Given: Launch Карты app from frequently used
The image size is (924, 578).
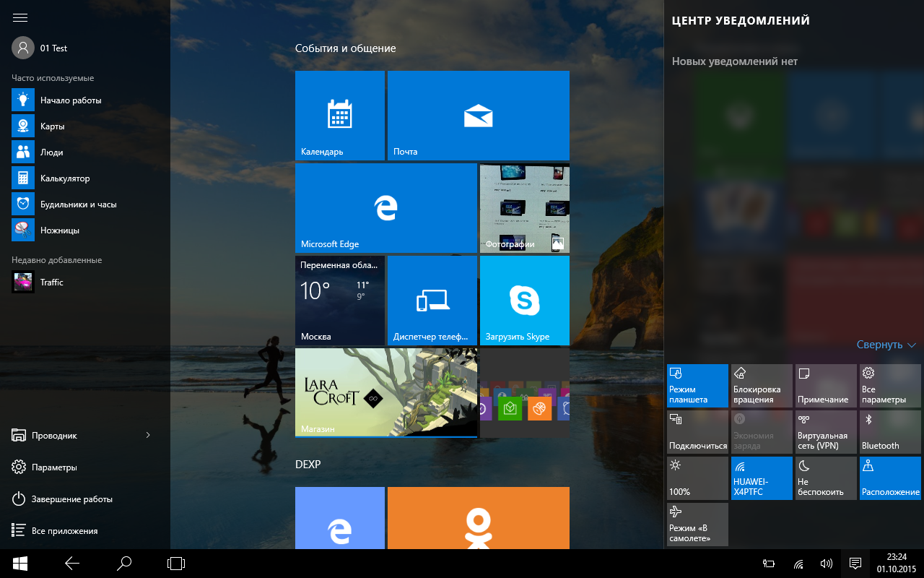Looking at the screenshot, I should pos(85,126).
